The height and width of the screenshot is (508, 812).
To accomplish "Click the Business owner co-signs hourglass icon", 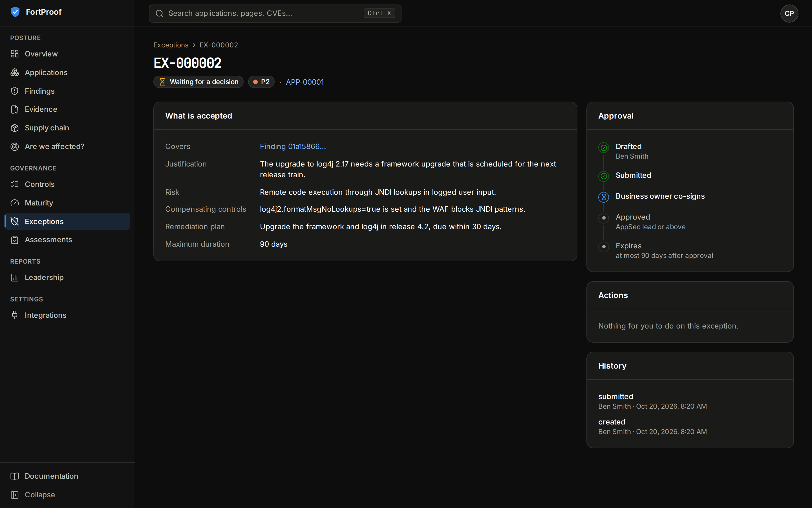I will pos(604,197).
